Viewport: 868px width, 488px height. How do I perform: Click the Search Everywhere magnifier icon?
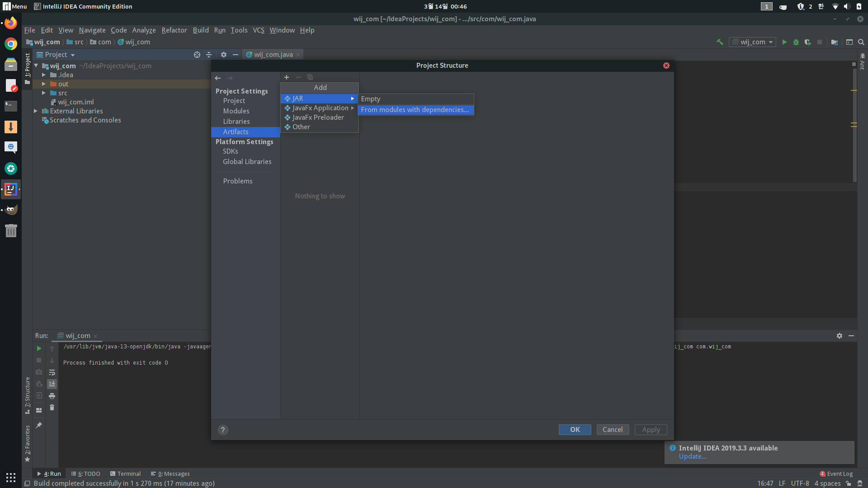(x=861, y=42)
